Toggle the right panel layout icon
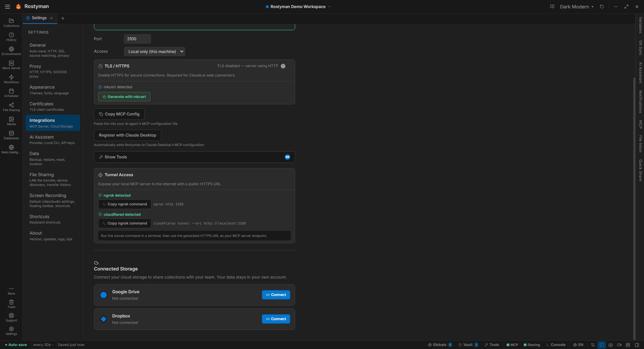Image resolution: width=644 pixels, height=349 pixels. point(637,345)
